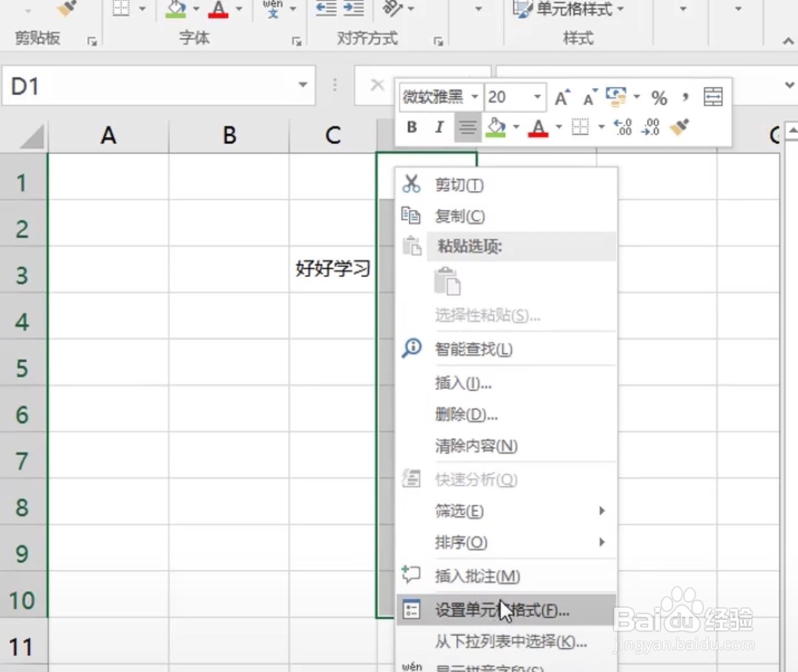Viewport: 798px width, 672px height.
Task: Click the Merge and Center icon
Action: point(713,97)
